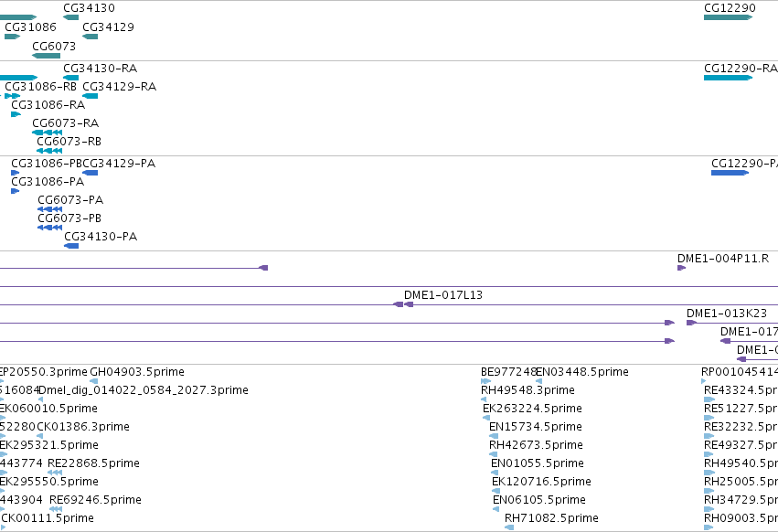Screen dimensions: 778x532
Task: Select the CG6073-RB transcript glyph
Action: (x=49, y=151)
